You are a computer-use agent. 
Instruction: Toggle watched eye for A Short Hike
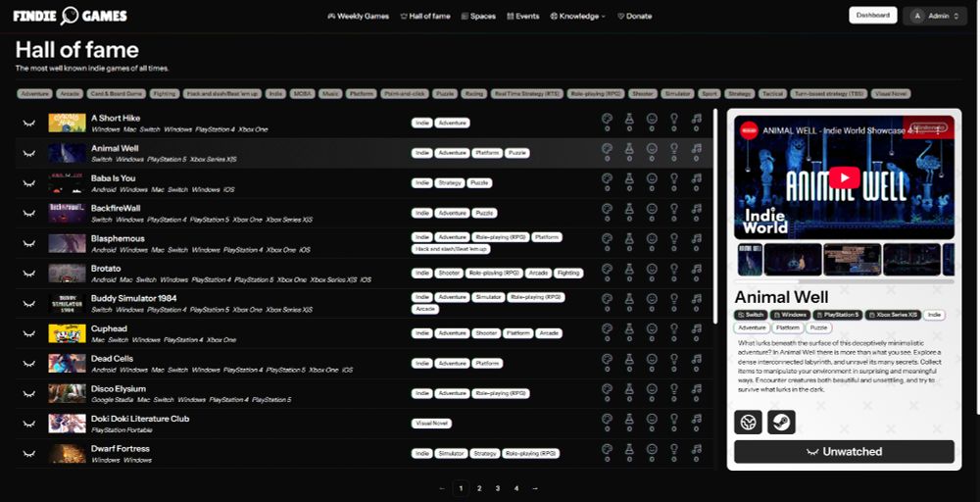[x=28, y=124]
